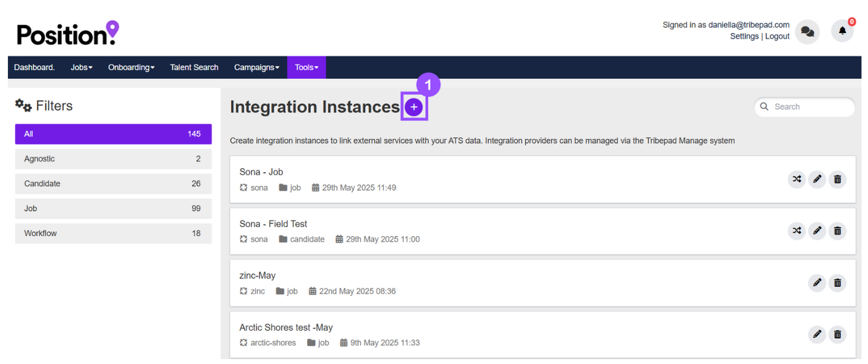Edit the Sona - Field Test instance
The width and height of the screenshot is (868, 364).
click(x=817, y=231)
